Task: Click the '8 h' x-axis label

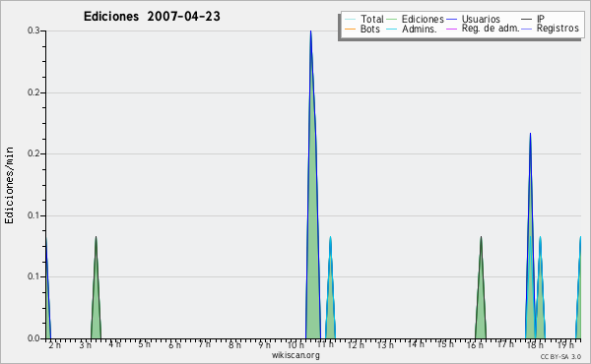Action: click(234, 344)
